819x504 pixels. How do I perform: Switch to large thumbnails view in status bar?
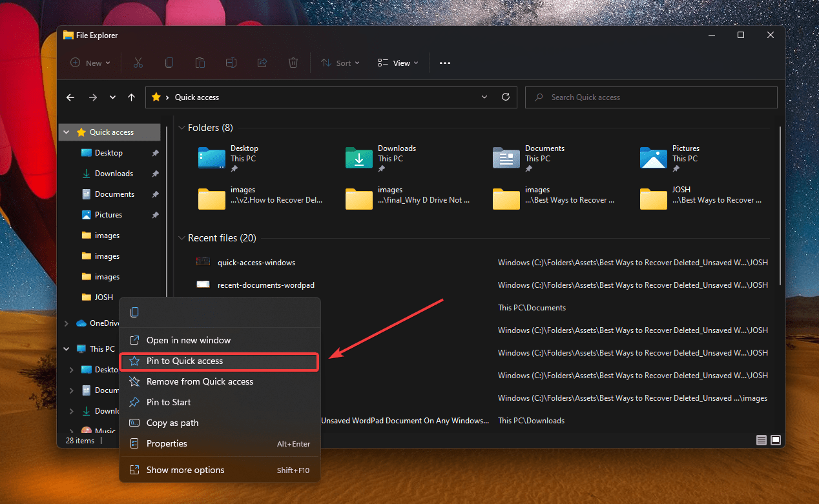[x=776, y=440]
